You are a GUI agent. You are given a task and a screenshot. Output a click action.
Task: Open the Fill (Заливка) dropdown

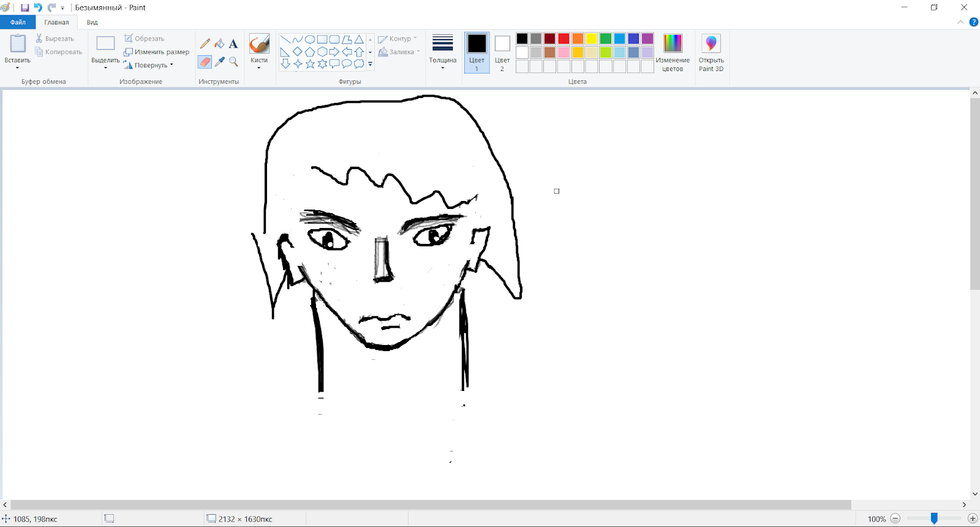[399, 52]
